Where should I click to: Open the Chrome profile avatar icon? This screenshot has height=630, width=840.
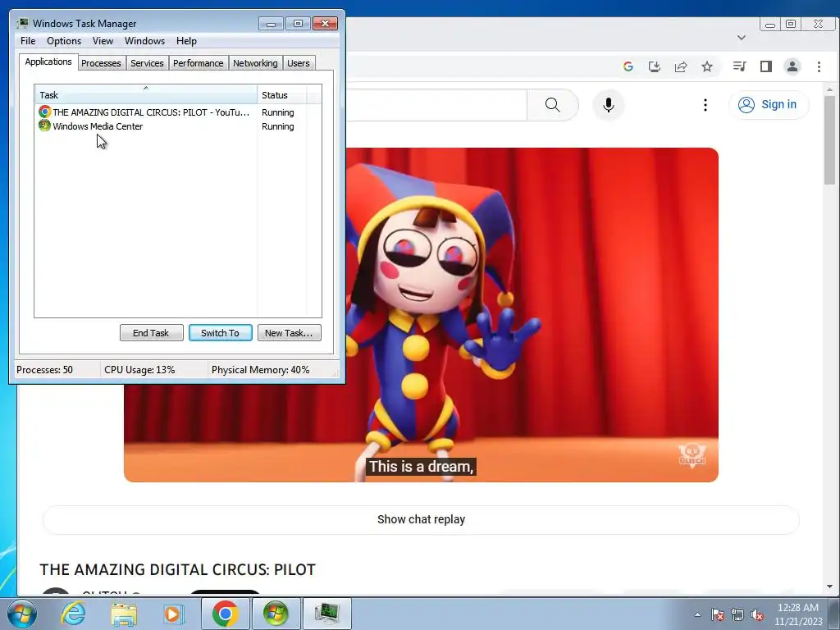792,66
